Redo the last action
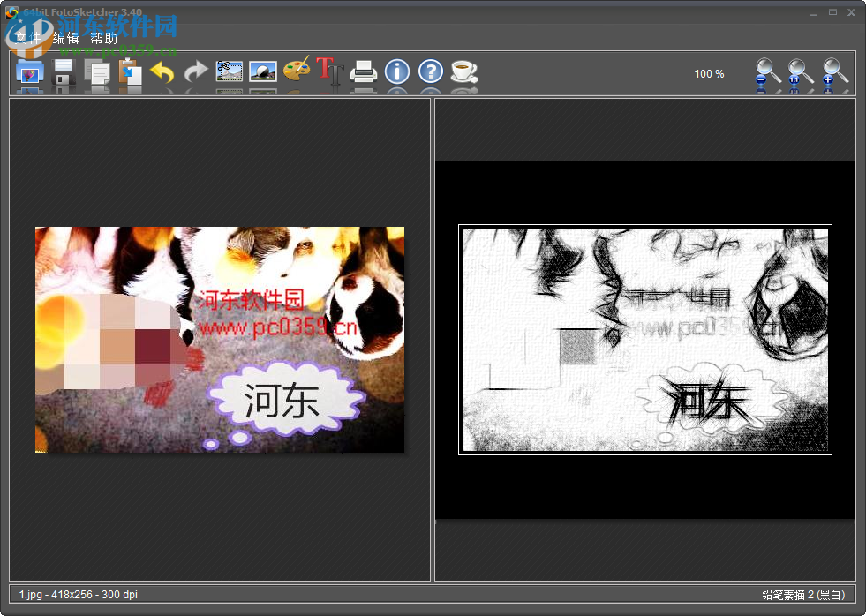 [x=195, y=74]
